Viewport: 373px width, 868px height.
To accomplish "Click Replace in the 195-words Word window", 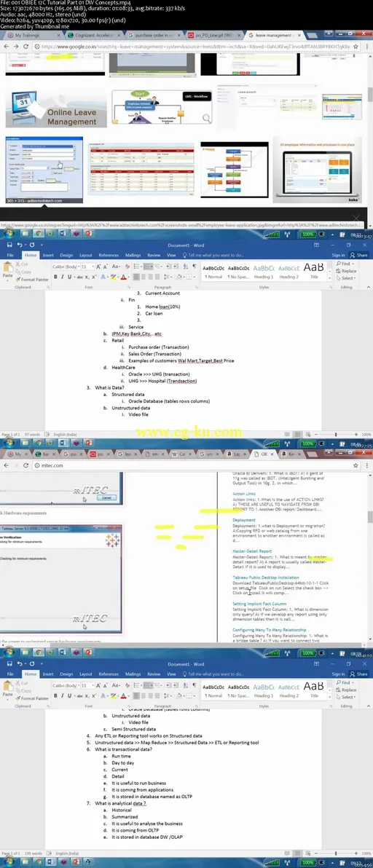I will 346,690.
